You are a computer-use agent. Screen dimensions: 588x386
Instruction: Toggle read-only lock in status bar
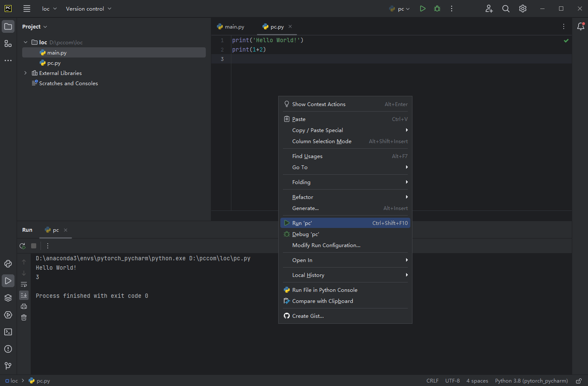(x=579, y=381)
